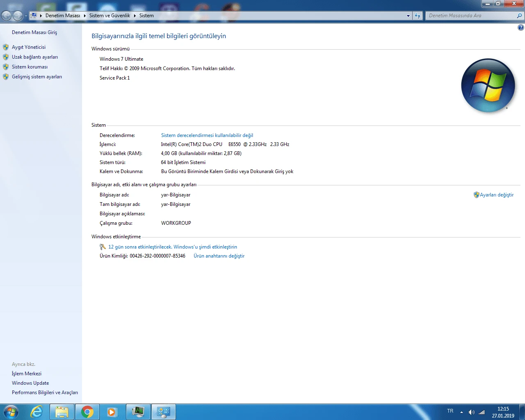Image resolution: width=525 pixels, height=420 pixels.
Task: Click the Windows logo orb image
Action: [x=488, y=85]
